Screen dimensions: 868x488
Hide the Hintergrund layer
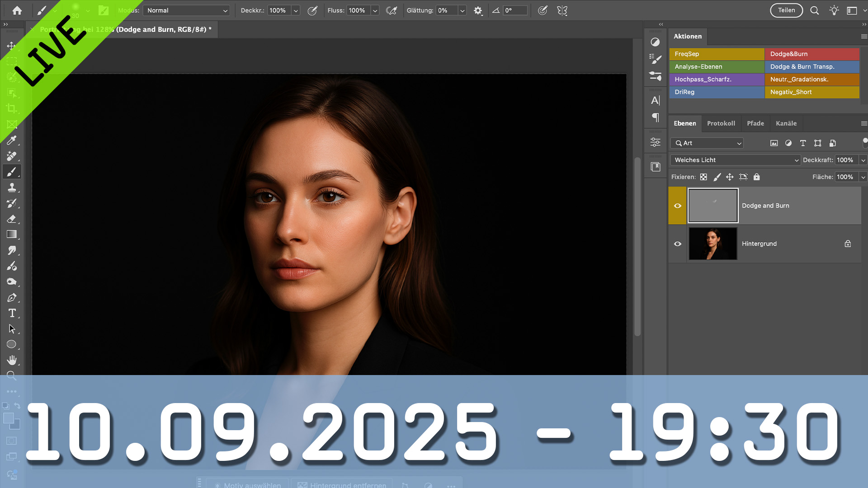tap(677, 244)
